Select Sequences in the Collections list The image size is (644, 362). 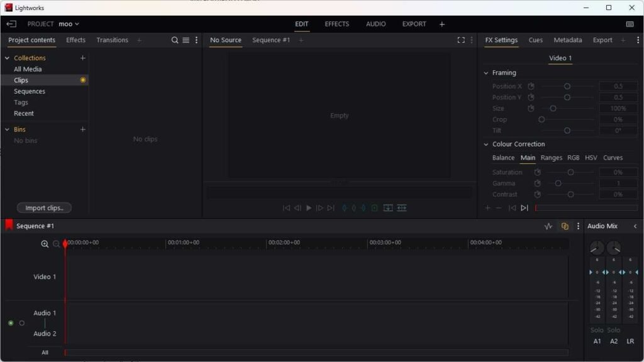(x=30, y=91)
